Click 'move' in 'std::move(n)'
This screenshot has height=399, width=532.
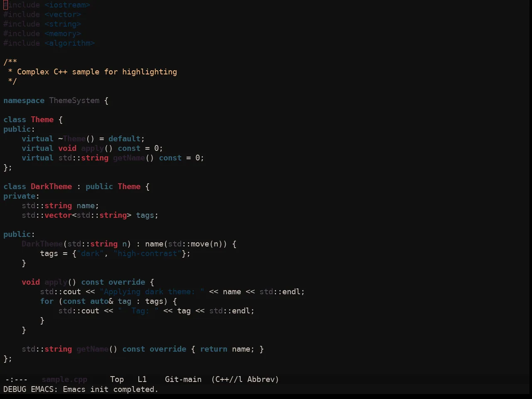coord(200,244)
